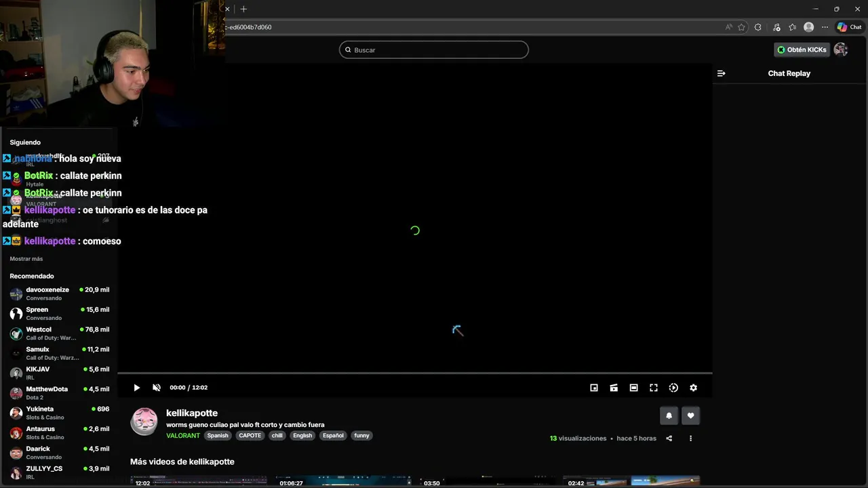
Task: Open Antaurus recommended channel
Action: pos(60,432)
